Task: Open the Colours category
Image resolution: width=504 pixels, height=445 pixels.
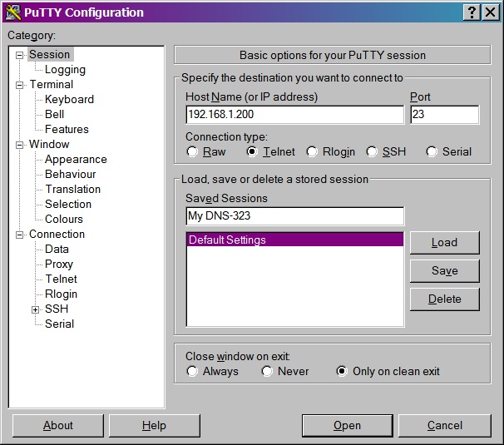Action: (x=64, y=219)
